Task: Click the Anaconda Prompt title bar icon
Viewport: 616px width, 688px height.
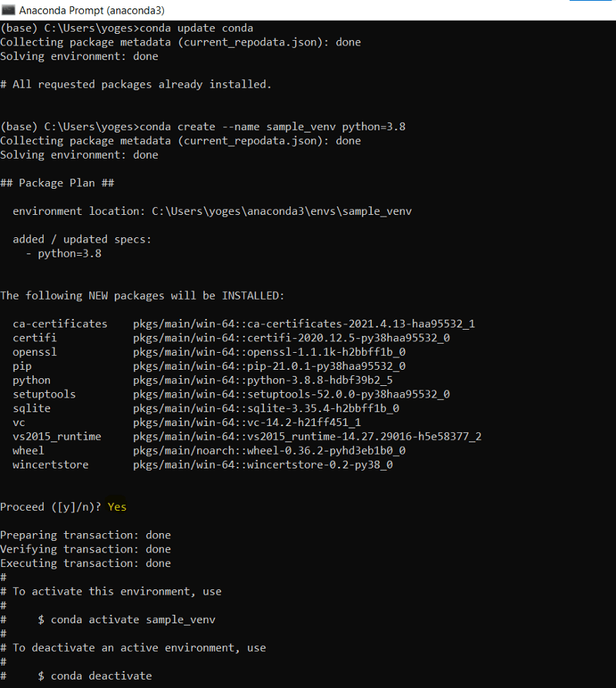Action: tap(8, 10)
